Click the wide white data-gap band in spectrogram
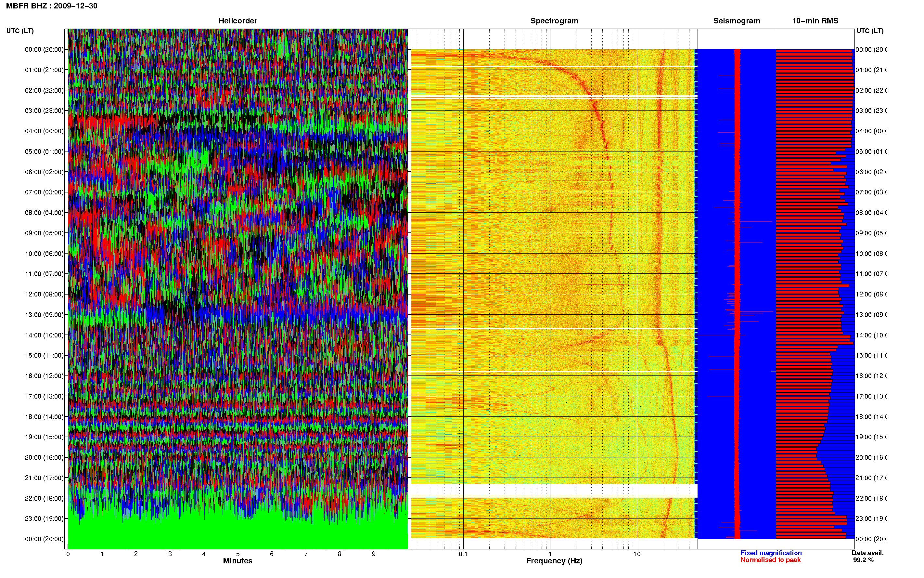The height and width of the screenshot is (578, 924). [554, 489]
